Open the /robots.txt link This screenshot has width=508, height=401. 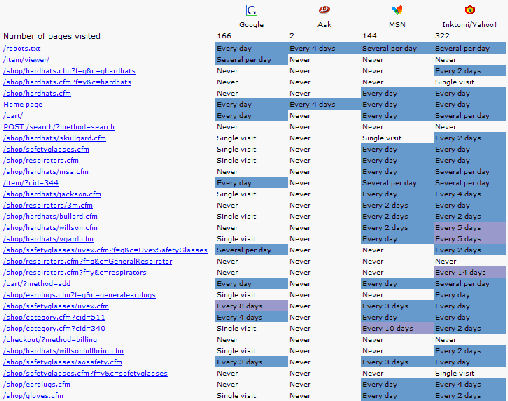(x=22, y=48)
